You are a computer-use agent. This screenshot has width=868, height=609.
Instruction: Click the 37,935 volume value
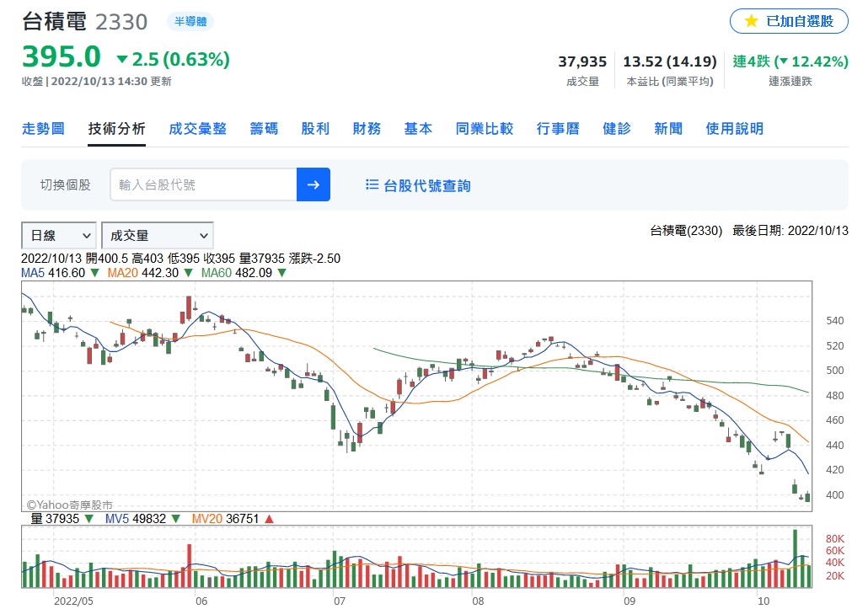click(582, 61)
